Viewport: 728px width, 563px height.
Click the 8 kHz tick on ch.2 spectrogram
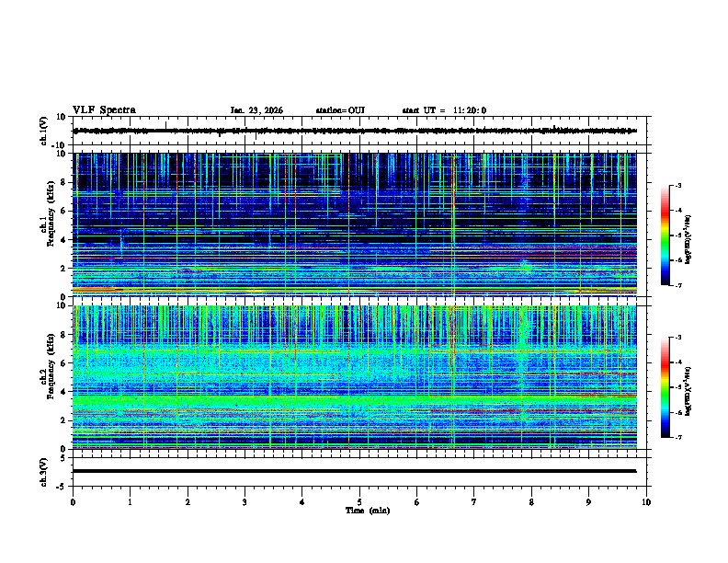(x=65, y=335)
